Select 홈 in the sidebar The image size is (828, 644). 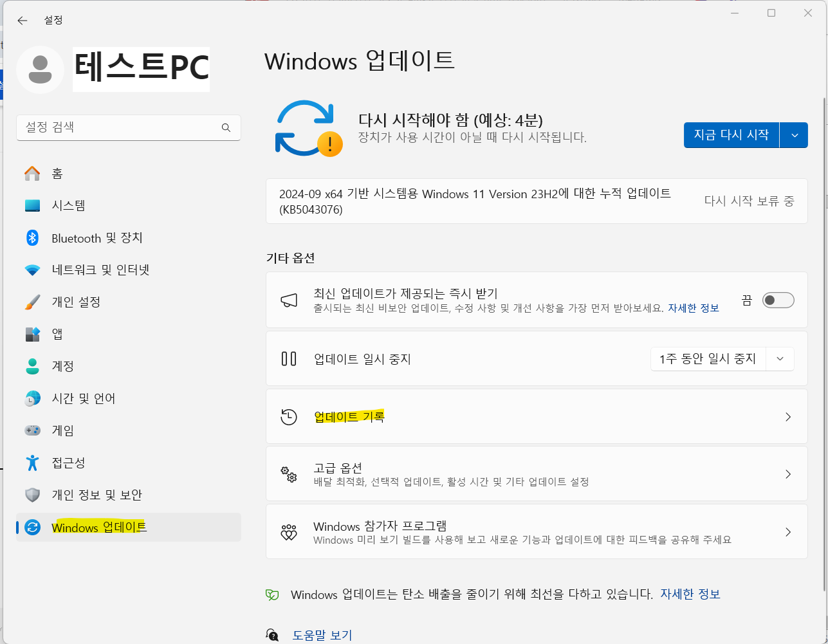(129, 174)
